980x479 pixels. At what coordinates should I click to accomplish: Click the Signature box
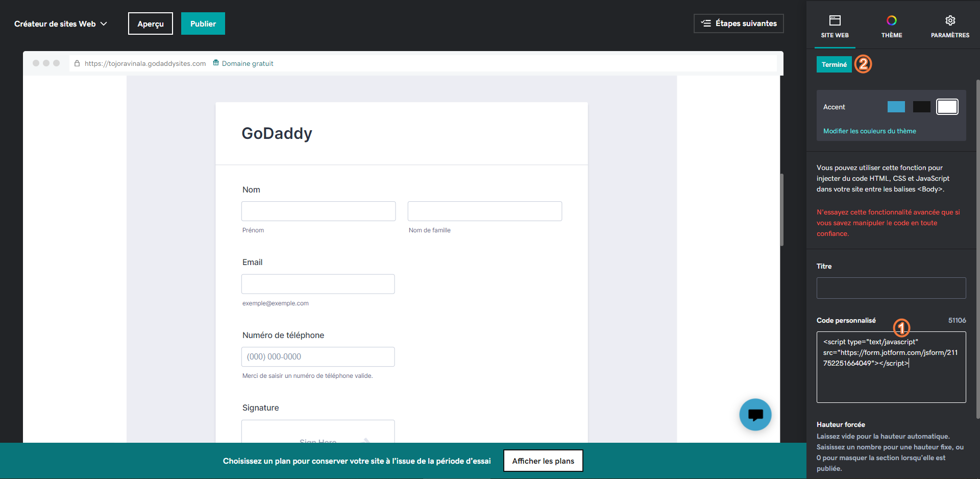click(318, 431)
